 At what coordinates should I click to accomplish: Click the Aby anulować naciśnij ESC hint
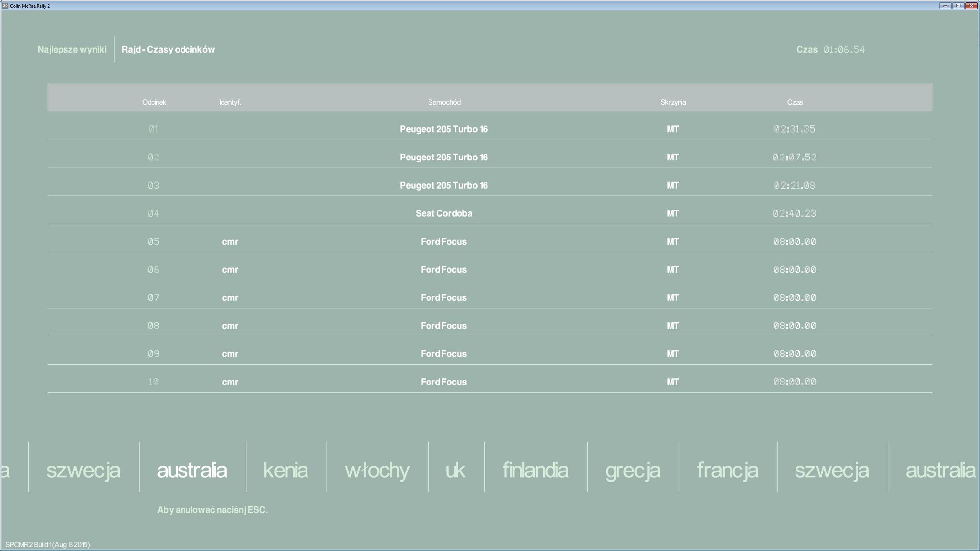pyautogui.click(x=212, y=510)
